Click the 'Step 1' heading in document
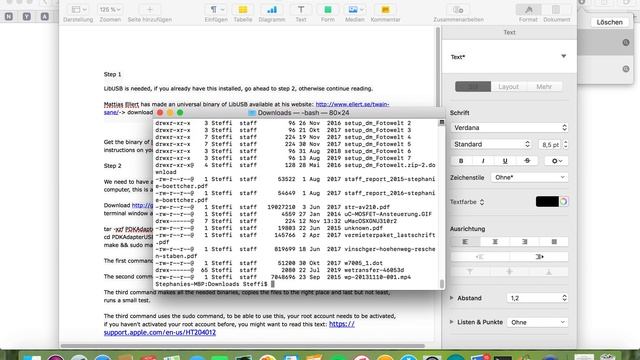The image size is (640, 360). click(x=112, y=74)
